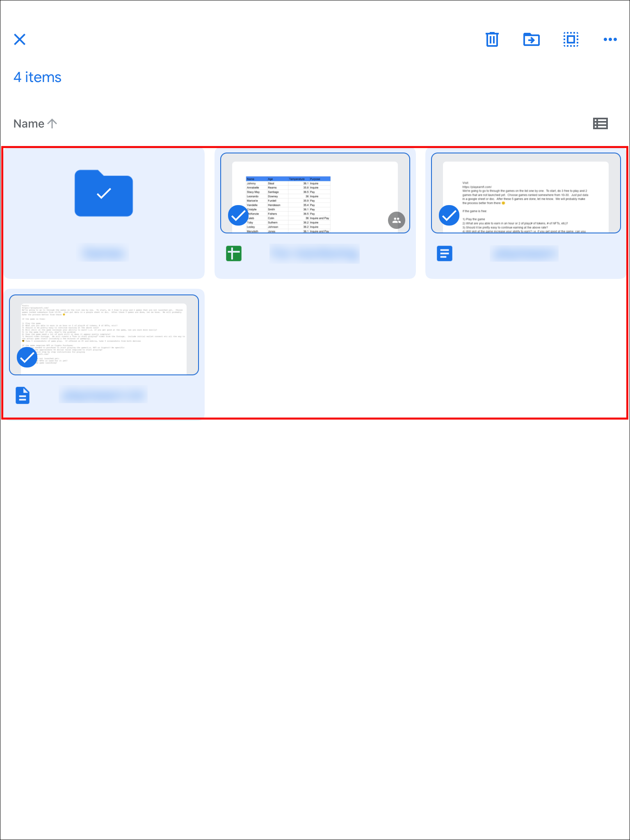630x840 pixels.
Task: Tap the shared people badge on spreadsheet
Action: (x=397, y=220)
